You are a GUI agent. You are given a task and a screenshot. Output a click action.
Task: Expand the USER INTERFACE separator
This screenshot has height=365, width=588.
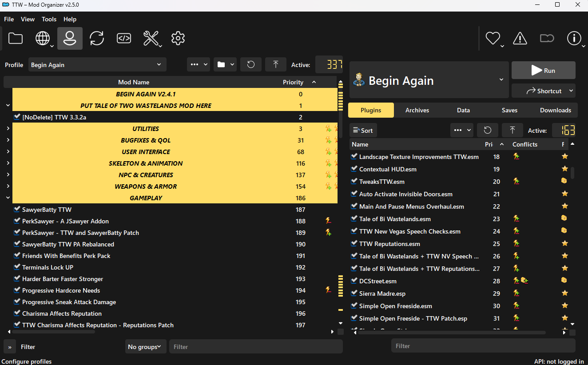tap(8, 152)
